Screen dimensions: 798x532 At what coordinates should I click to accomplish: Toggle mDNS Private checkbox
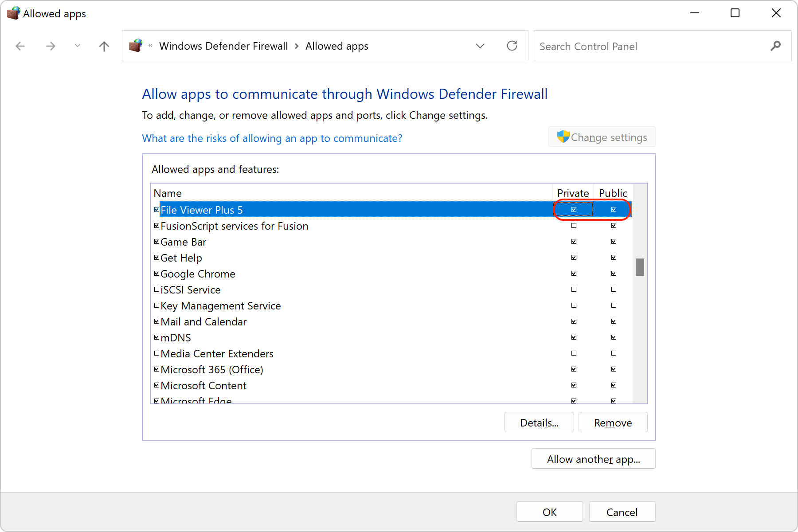click(574, 337)
